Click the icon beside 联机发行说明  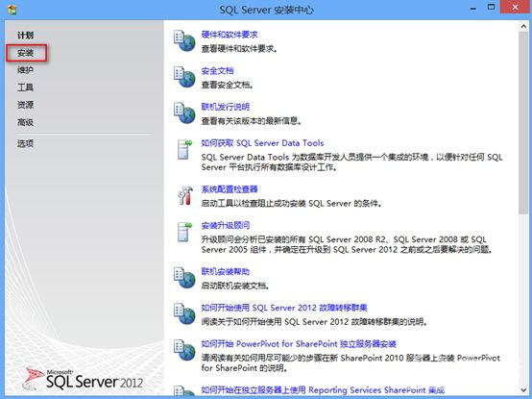tap(184, 112)
